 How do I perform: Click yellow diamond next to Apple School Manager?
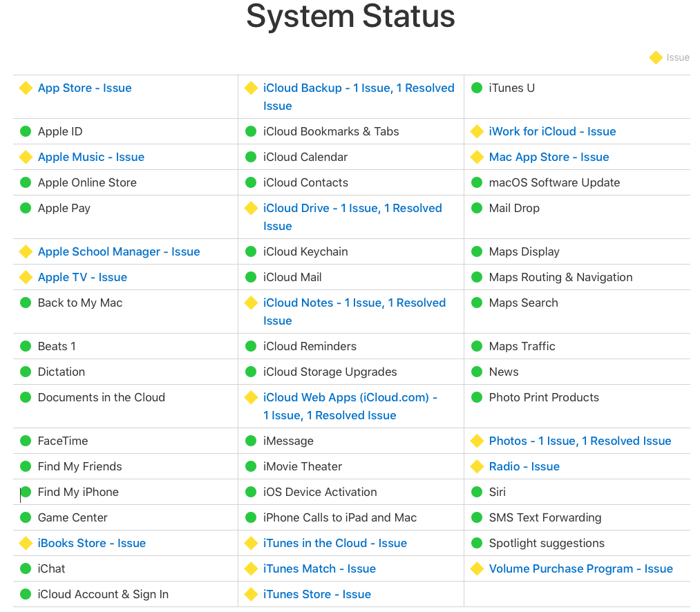26,251
